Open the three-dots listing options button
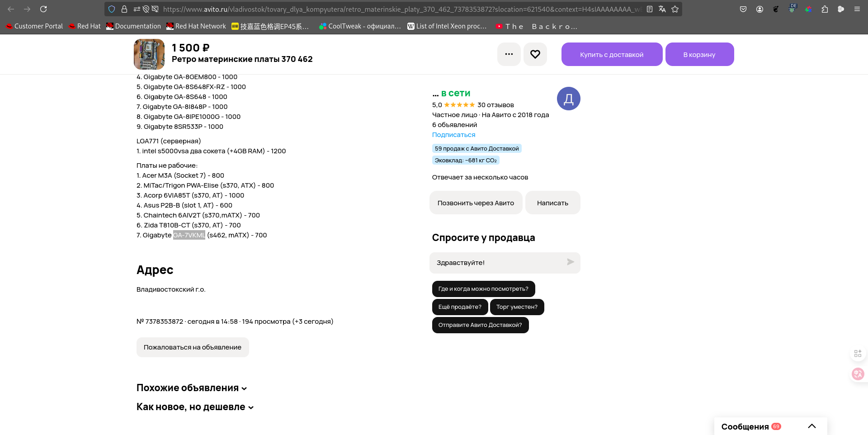The width and height of the screenshot is (868, 435). point(509,54)
